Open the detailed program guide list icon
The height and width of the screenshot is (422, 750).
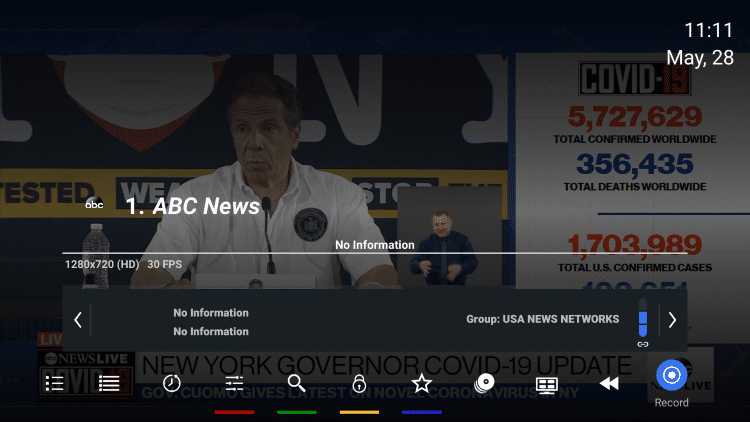click(x=109, y=382)
